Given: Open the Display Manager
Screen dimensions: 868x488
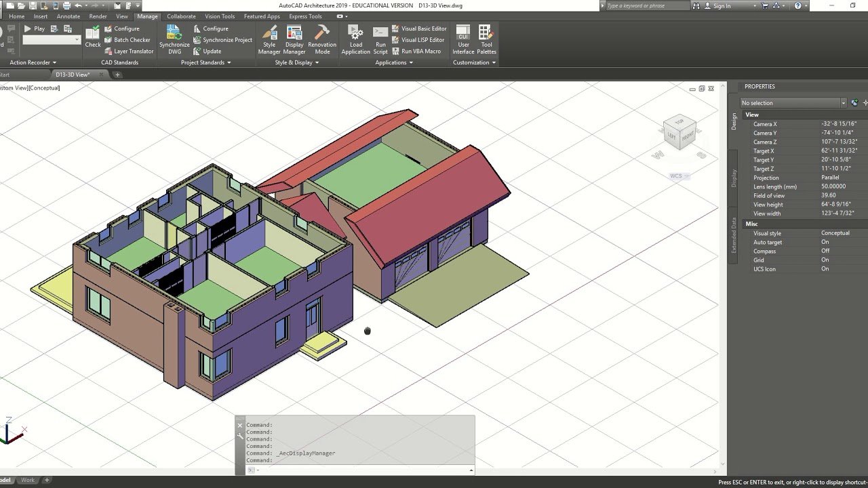Looking at the screenshot, I should [294, 40].
